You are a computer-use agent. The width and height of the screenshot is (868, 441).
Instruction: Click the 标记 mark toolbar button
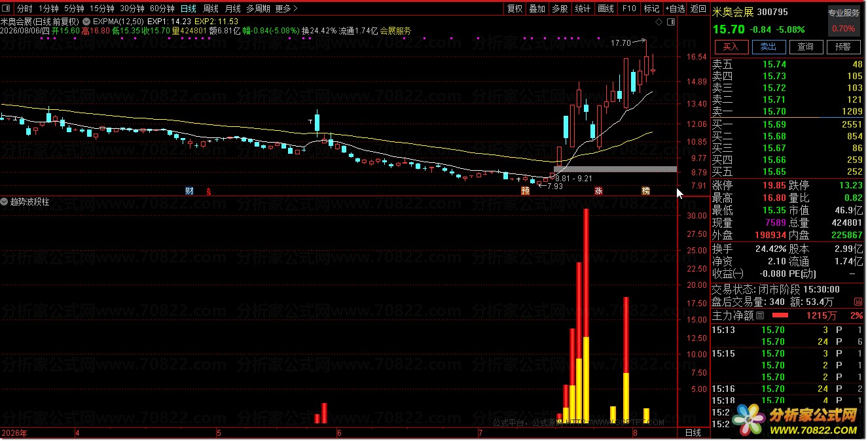(x=651, y=9)
